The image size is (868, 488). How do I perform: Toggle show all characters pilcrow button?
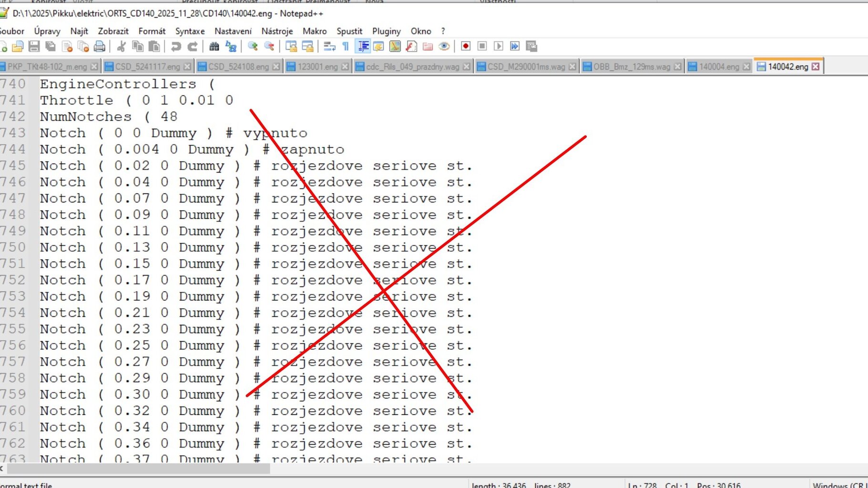346,46
